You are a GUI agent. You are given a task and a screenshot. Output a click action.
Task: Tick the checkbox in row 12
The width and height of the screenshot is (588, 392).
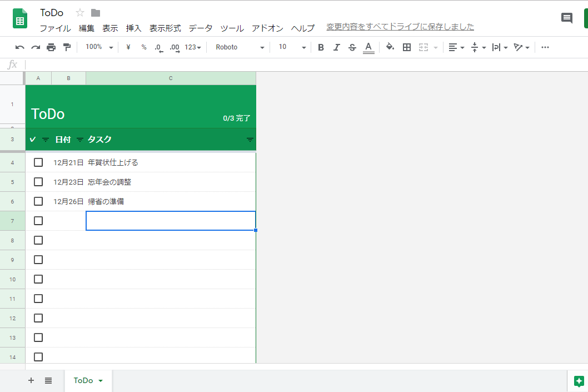[x=38, y=319]
